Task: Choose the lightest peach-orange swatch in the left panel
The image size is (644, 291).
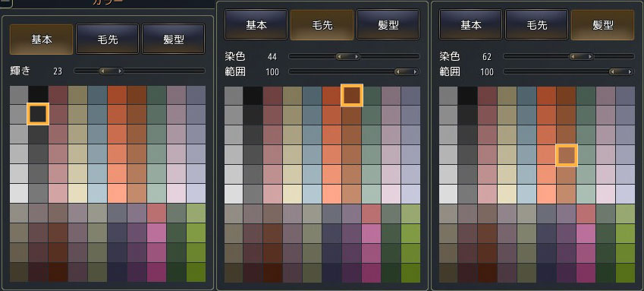Action: click(x=117, y=193)
